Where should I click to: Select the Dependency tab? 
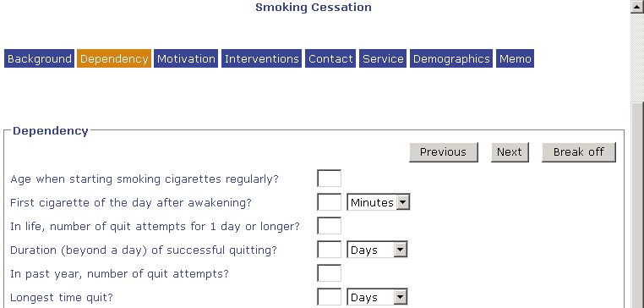pos(114,58)
